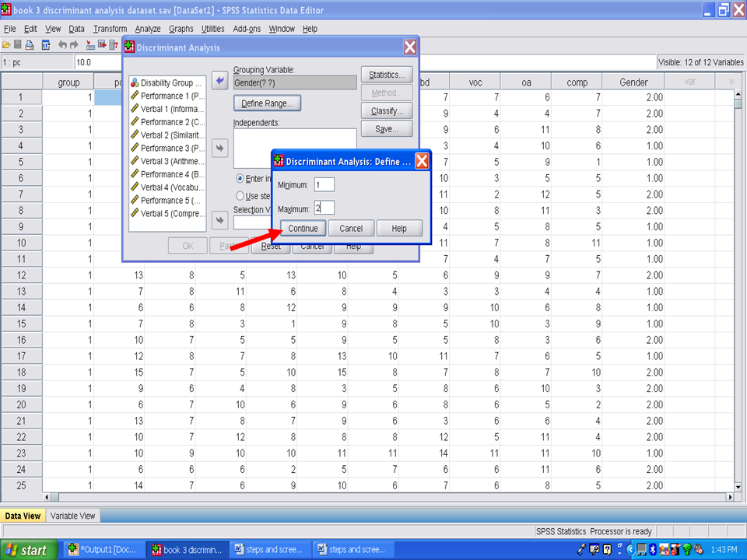Click the Open file toolbar icon
The height and width of the screenshot is (560, 747).
[6, 45]
